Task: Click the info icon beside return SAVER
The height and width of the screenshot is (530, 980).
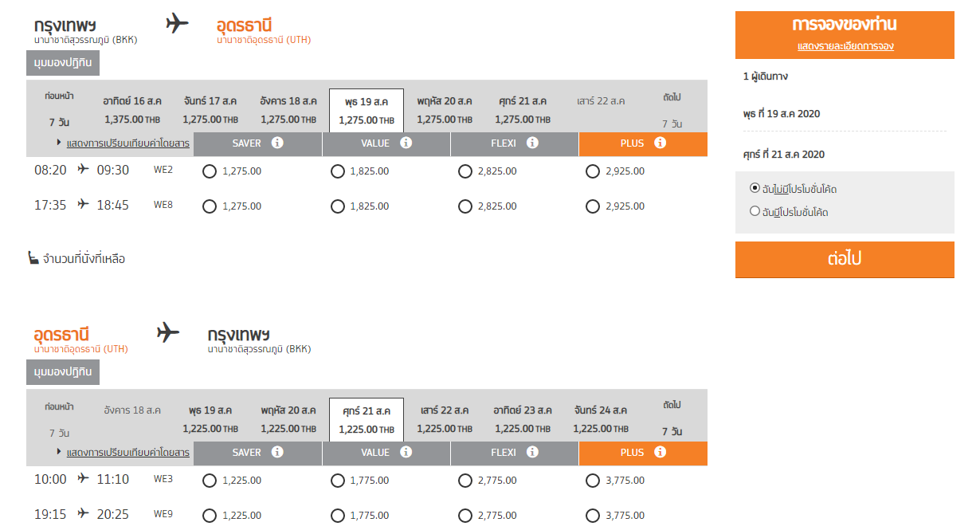Action: click(277, 453)
